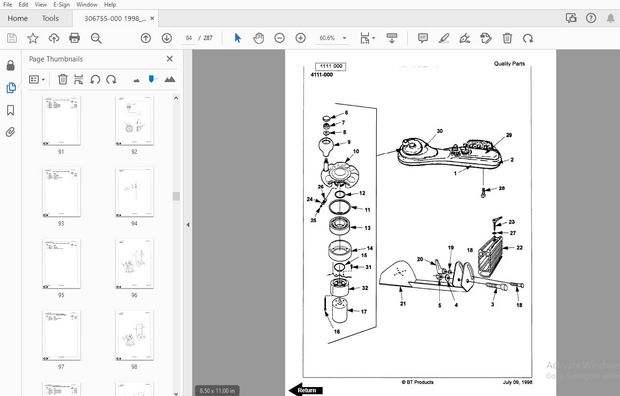Select the page 94 thumbnail
The width and height of the screenshot is (620, 396).
coord(134,192)
